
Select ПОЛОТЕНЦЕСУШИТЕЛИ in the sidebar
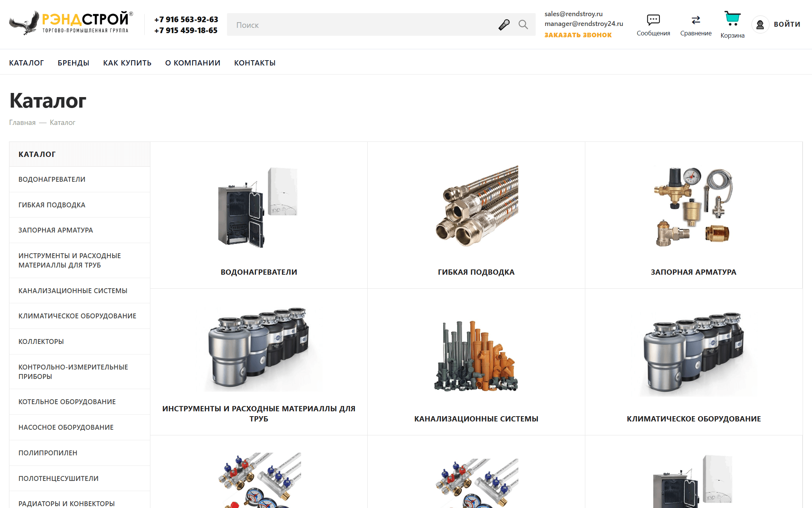pyautogui.click(x=80, y=479)
